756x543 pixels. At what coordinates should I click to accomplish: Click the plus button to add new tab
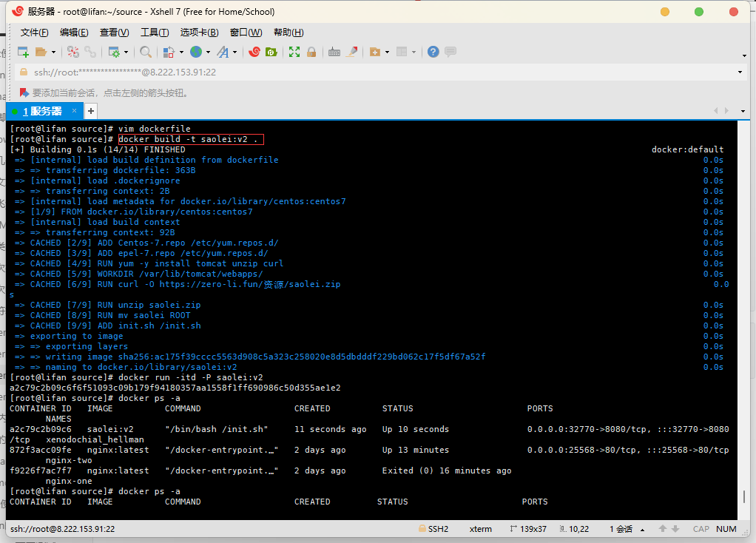[x=91, y=111]
